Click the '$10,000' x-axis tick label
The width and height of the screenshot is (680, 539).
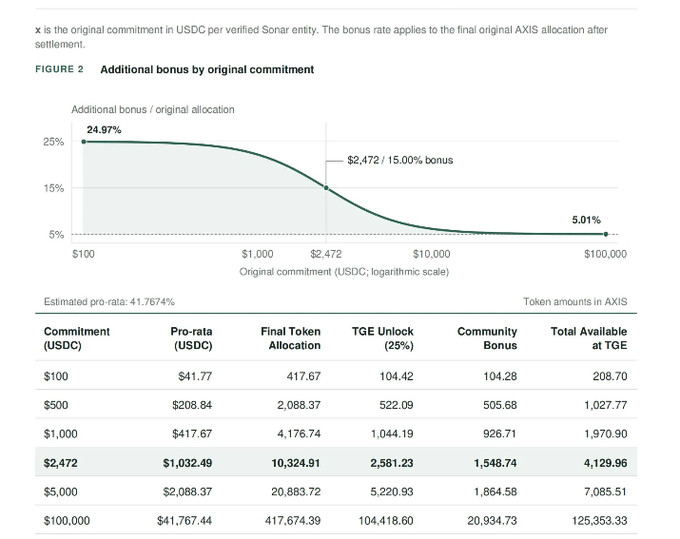point(432,254)
